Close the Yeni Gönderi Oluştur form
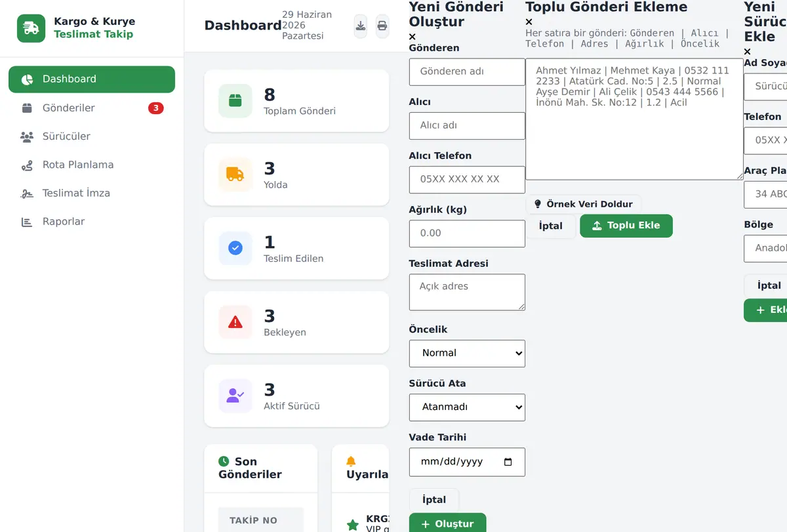Screen dimensions: 787x532 pos(413,37)
